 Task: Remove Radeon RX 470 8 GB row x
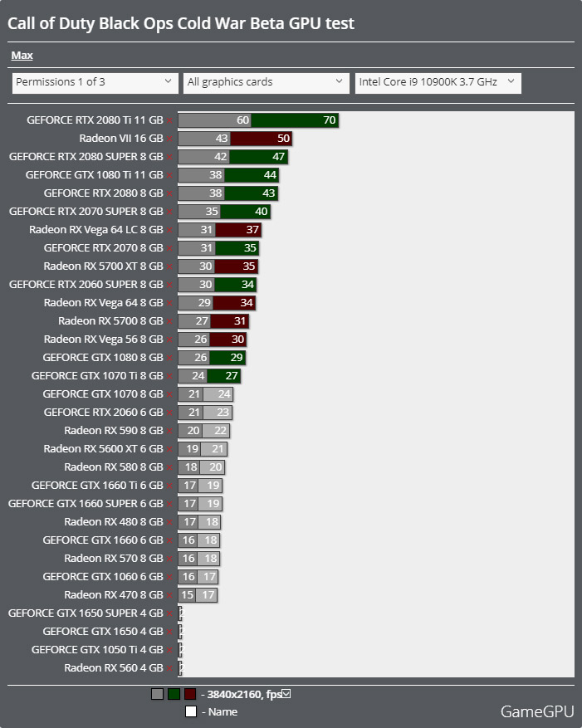click(169, 595)
